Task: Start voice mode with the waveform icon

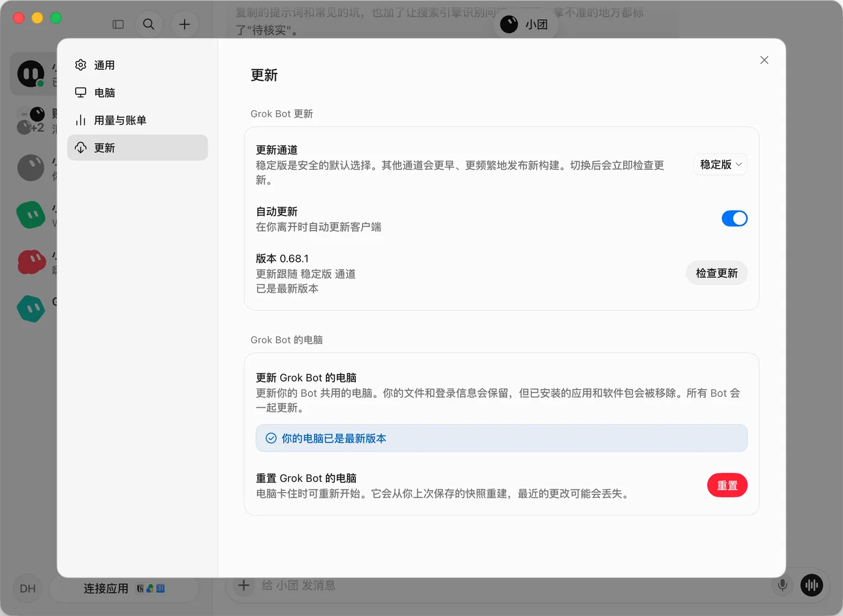Action: point(812,585)
